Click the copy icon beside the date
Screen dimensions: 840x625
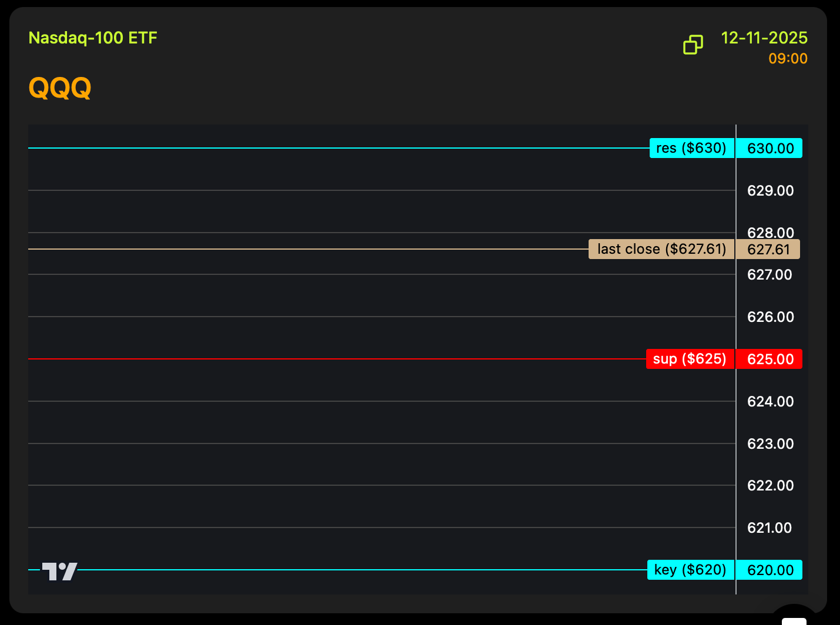point(693,45)
